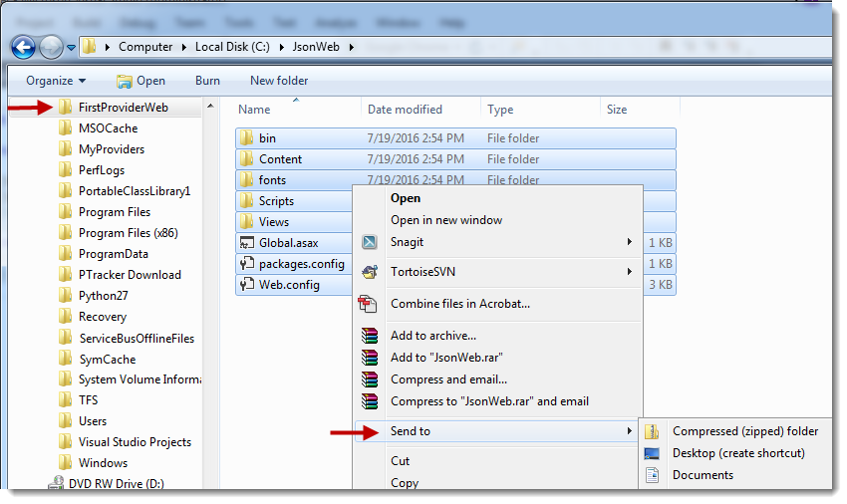Select Visual Studio Projects folder
This screenshot has width=847, height=504.
click(135, 443)
